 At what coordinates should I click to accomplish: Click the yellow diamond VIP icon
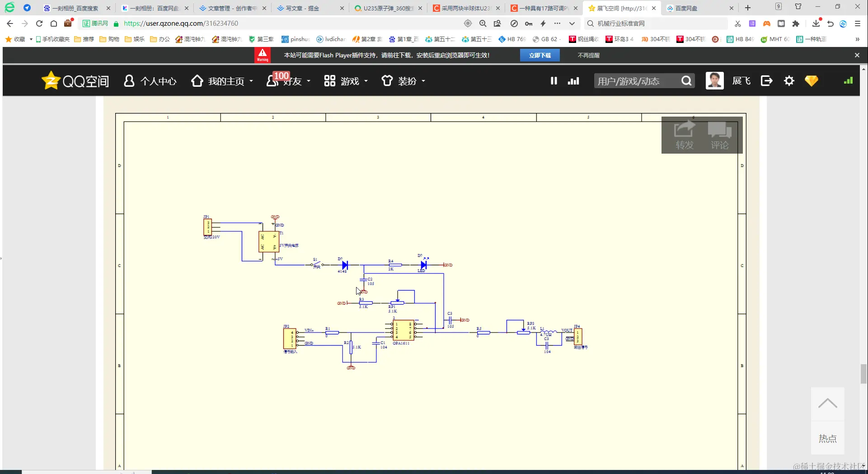812,81
